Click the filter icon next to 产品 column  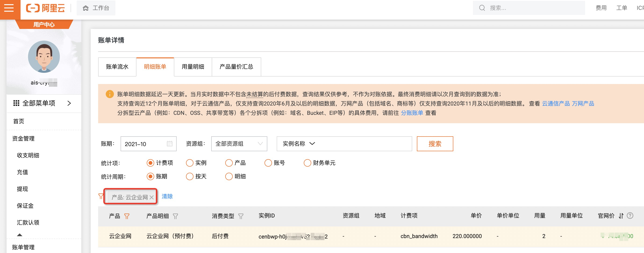tap(127, 216)
